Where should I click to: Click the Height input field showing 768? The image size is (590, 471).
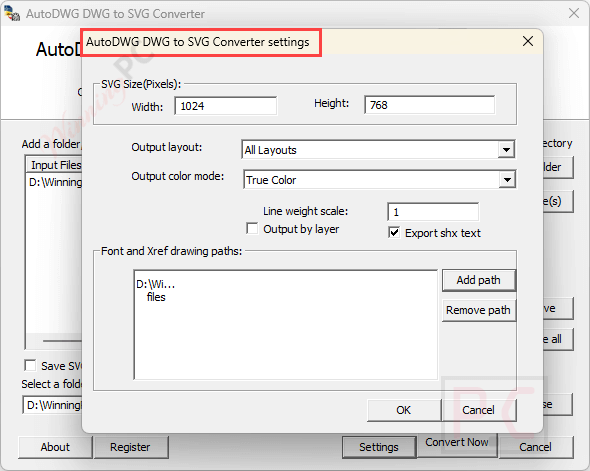click(x=430, y=105)
